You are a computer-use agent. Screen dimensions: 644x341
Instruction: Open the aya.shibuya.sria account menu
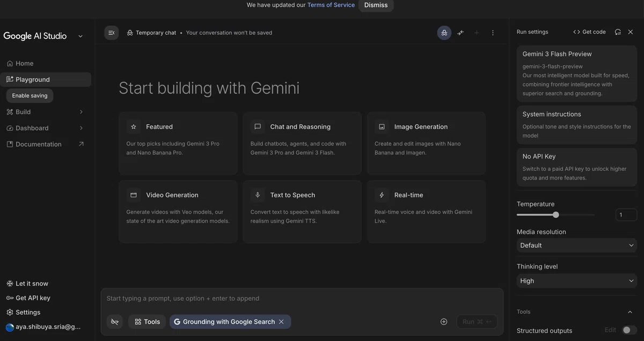click(43, 327)
